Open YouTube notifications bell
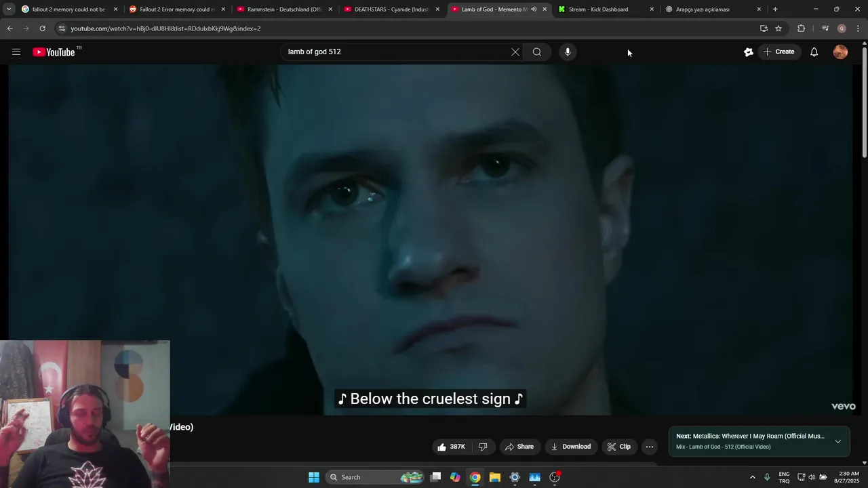This screenshot has height=488, width=868. click(814, 52)
